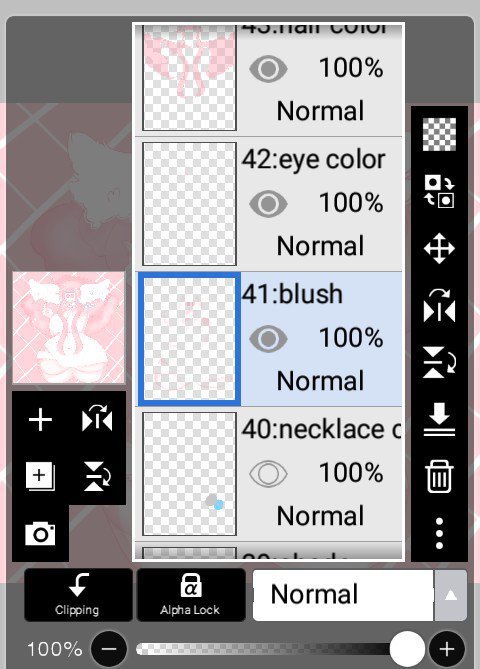Turn on Alpha Lock
Screen dimensions: 480x669
coord(190,595)
